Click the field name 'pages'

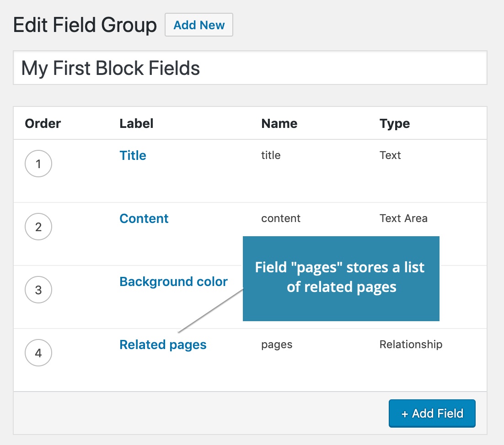tap(277, 345)
